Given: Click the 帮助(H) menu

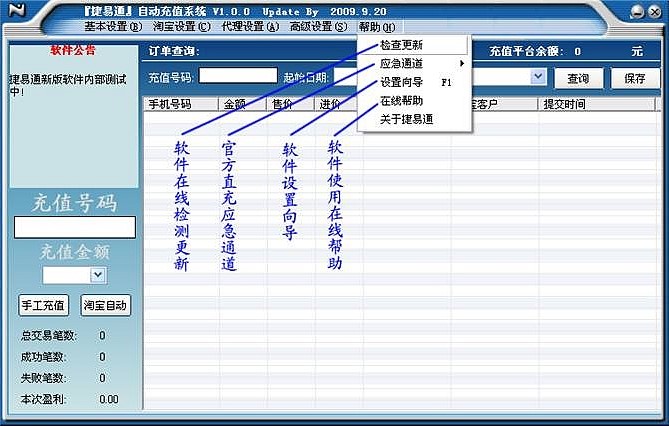Looking at the screenshot, I should [x=377, y=27].
